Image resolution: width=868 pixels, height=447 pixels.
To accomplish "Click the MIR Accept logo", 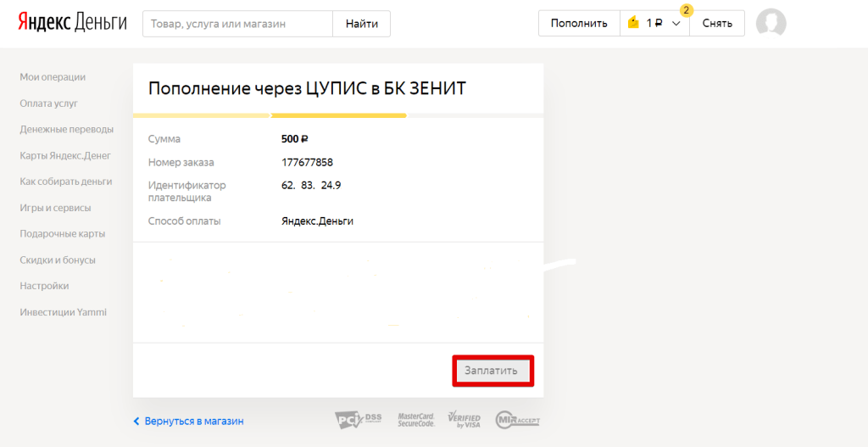I will [x=518, y=420].
